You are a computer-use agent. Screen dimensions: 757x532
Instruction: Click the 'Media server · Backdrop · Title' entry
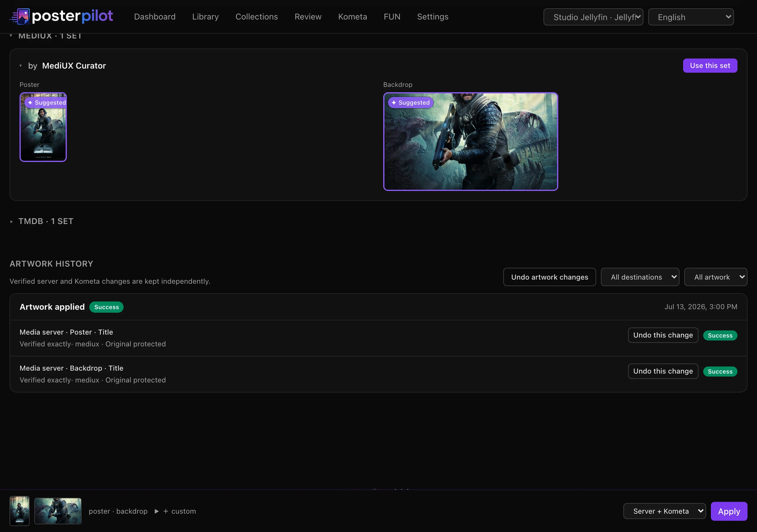point(72,368)
